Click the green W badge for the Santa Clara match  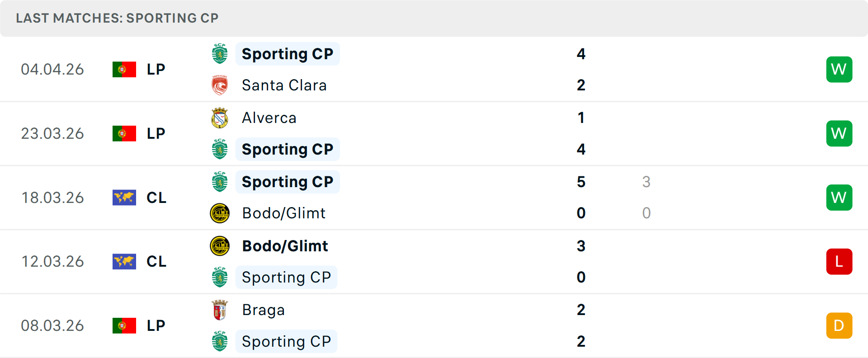pyautogui.click(x=839, y=69)
